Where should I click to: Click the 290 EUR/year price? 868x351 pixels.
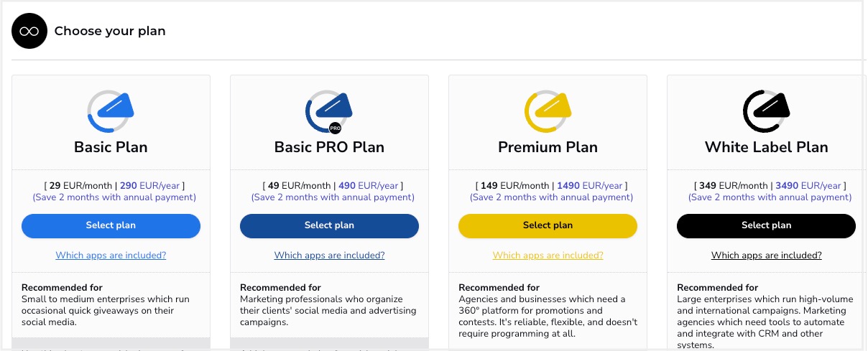pyautogui.click(x=149, y=186)
